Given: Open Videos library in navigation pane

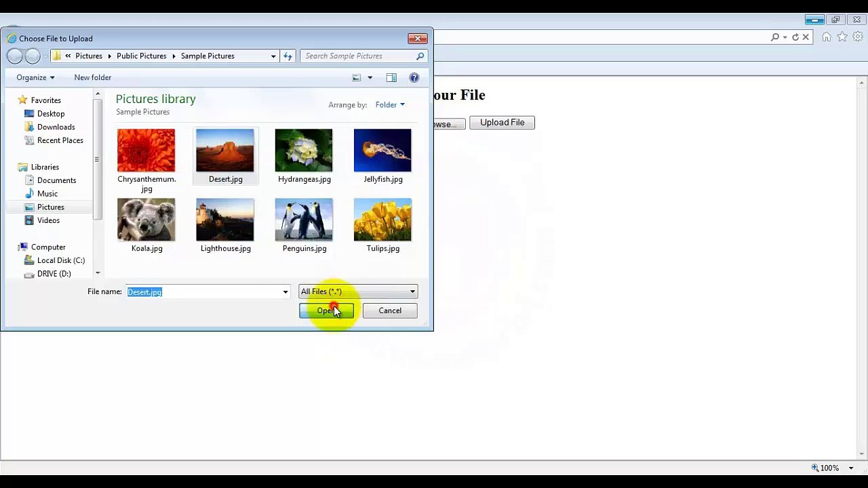Looking at the screenshot, I should (x=48, y=220).
